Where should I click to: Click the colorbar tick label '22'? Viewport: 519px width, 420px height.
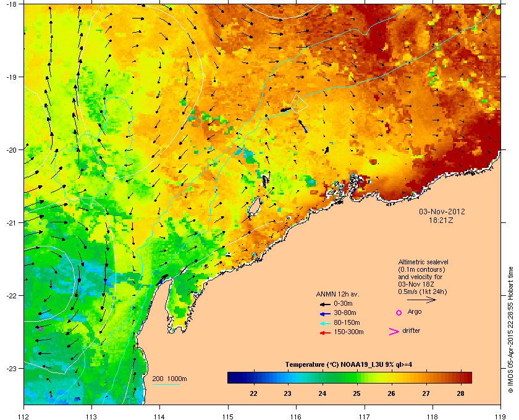(x=253, y=393)
